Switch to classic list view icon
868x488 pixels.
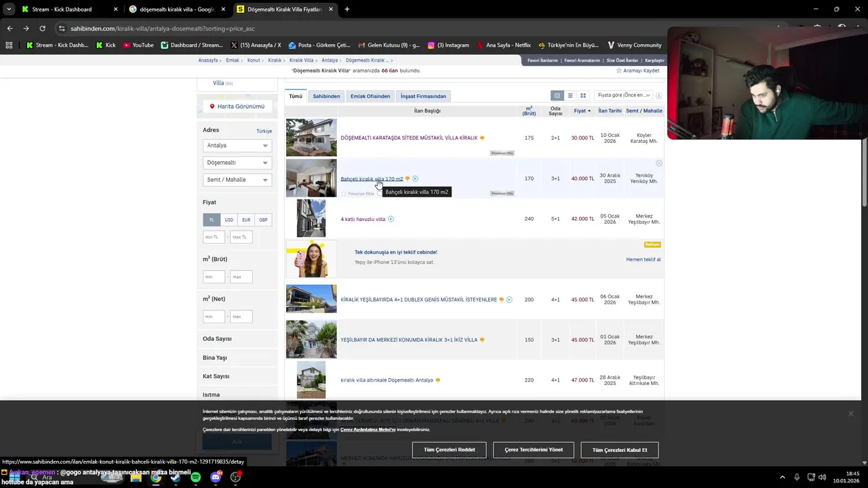(x=570, y=96)
